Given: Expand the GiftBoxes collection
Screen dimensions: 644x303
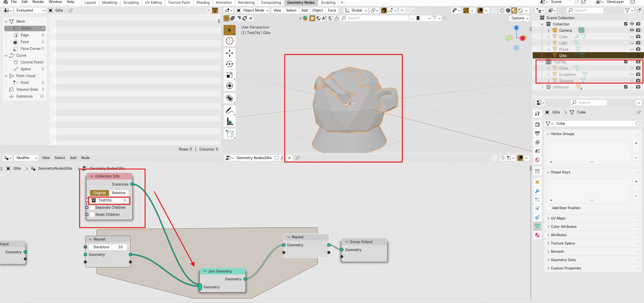Looking at the screenshot, I should [542, 87].
